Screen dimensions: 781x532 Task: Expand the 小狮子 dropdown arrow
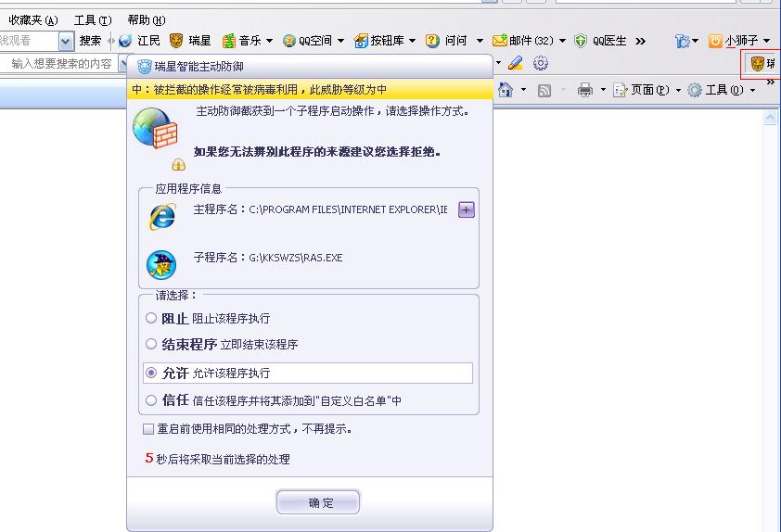tap(767, 41)
